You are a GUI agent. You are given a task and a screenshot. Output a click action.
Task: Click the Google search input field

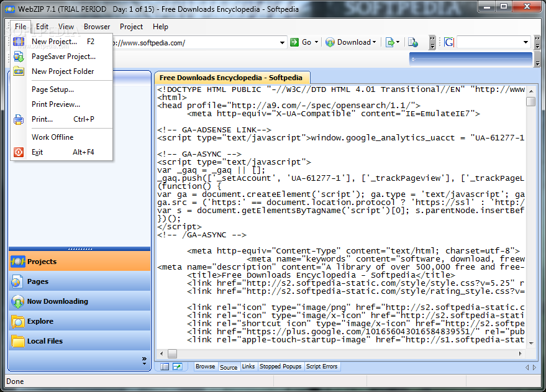[x=489, y=42]
